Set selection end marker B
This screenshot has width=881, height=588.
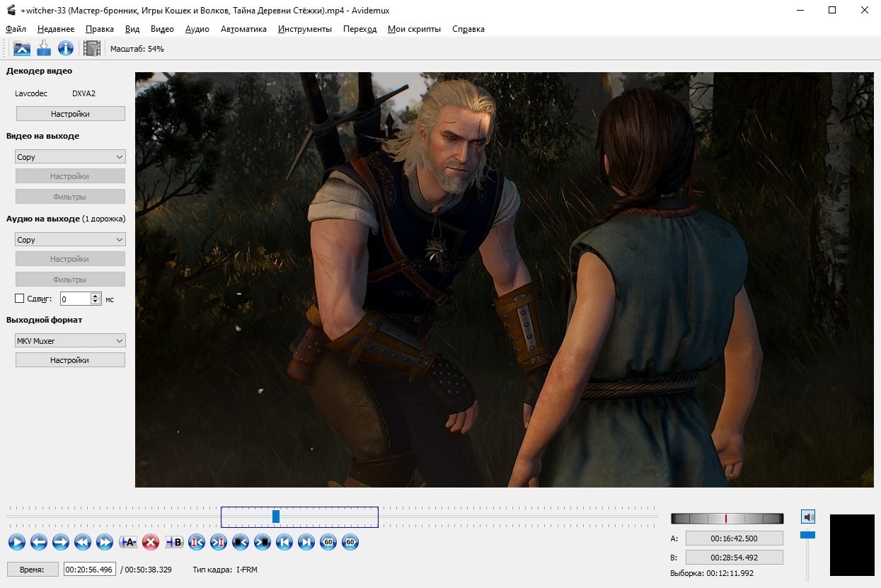(174, 543)
